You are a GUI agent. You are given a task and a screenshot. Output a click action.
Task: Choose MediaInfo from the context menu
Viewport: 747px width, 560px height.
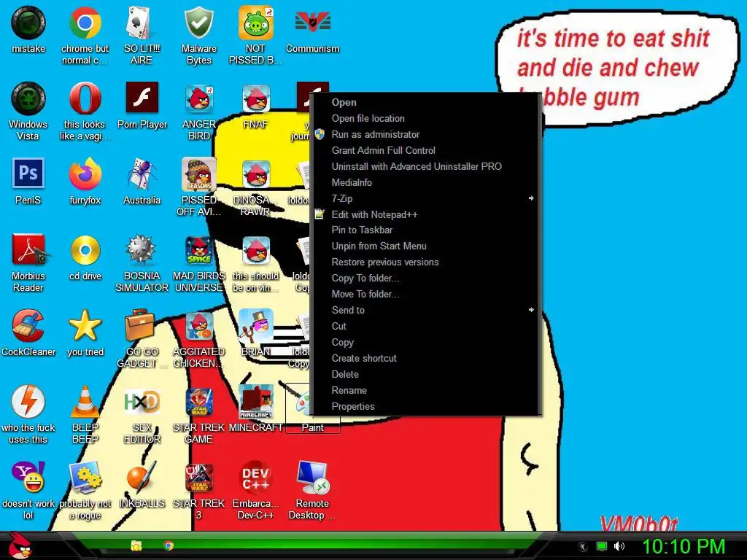click(x=425, y=182)
